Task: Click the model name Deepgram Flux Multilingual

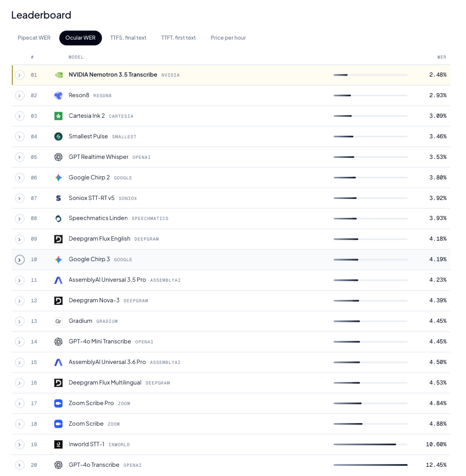Action: 105,382
